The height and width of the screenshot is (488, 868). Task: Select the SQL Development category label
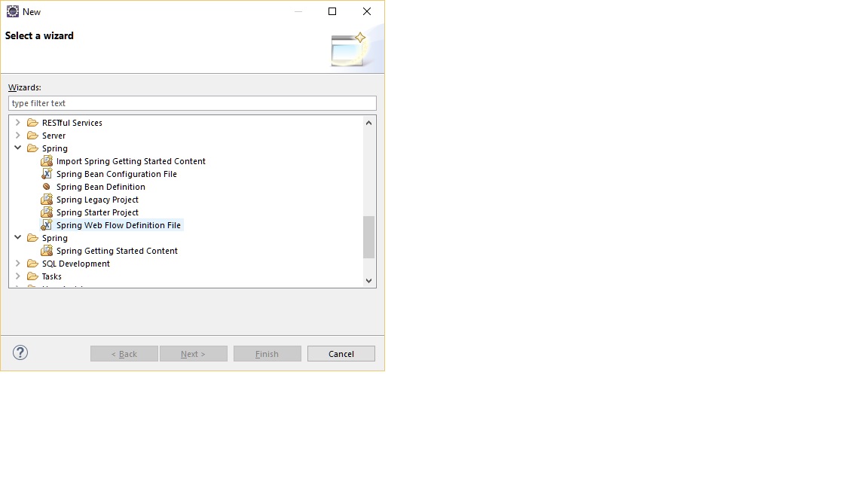[76, 264]
